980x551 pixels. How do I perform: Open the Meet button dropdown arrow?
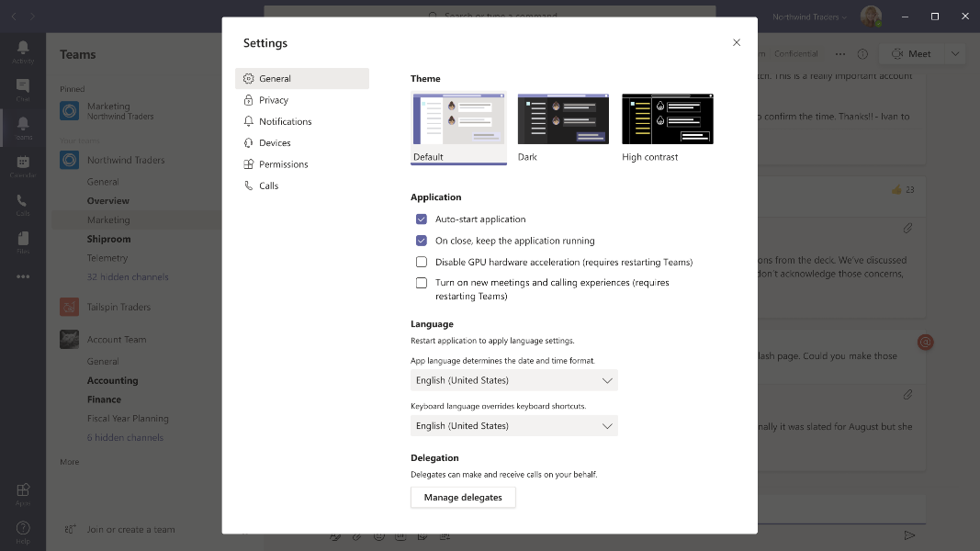point(955,54)
